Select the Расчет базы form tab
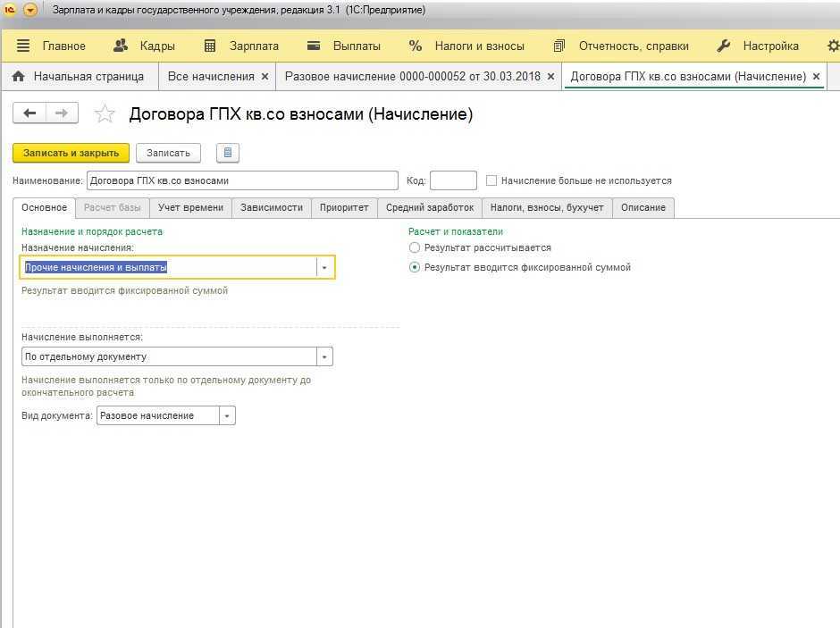The width and height of the screenshot is (840, 628). [113, 208]
